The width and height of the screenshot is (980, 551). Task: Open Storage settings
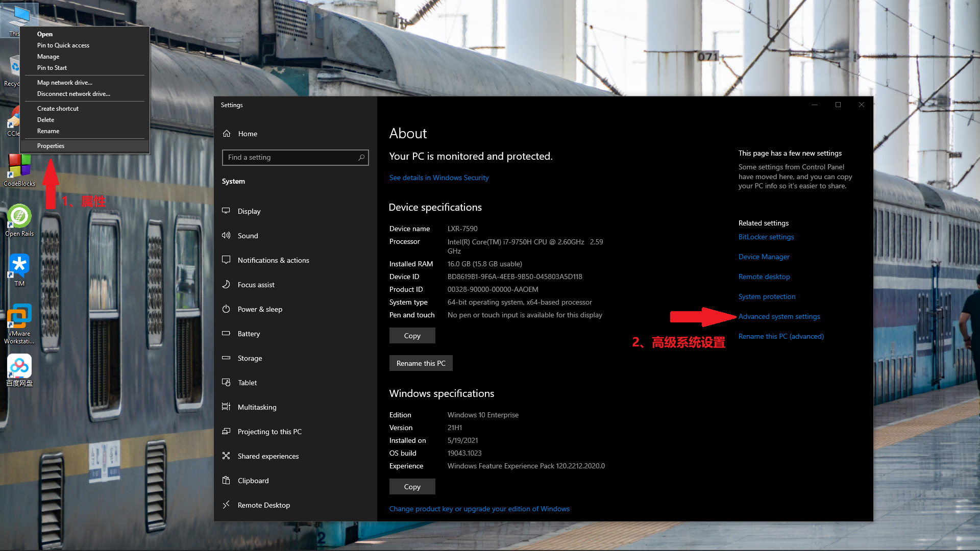click(250, 358)
